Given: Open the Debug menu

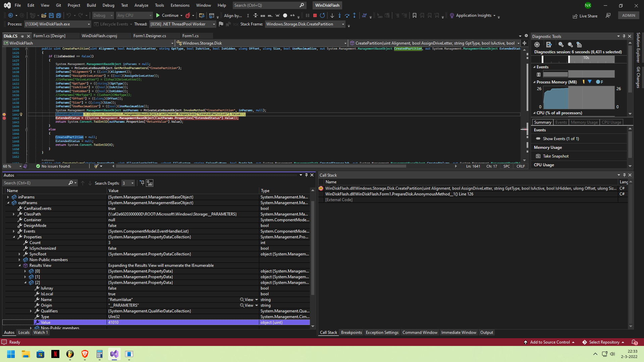Looking at the screenshot, I should click(108, 5).
